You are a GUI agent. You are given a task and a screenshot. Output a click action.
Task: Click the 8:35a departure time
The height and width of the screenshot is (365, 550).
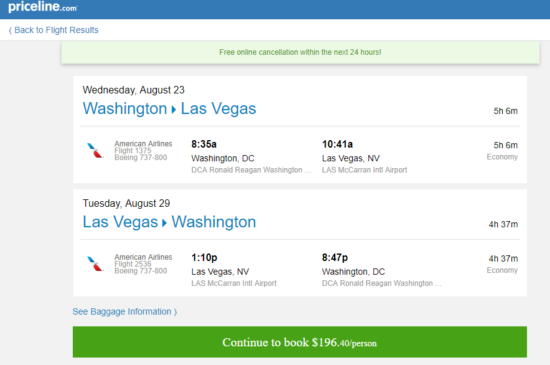coord(204,144)
